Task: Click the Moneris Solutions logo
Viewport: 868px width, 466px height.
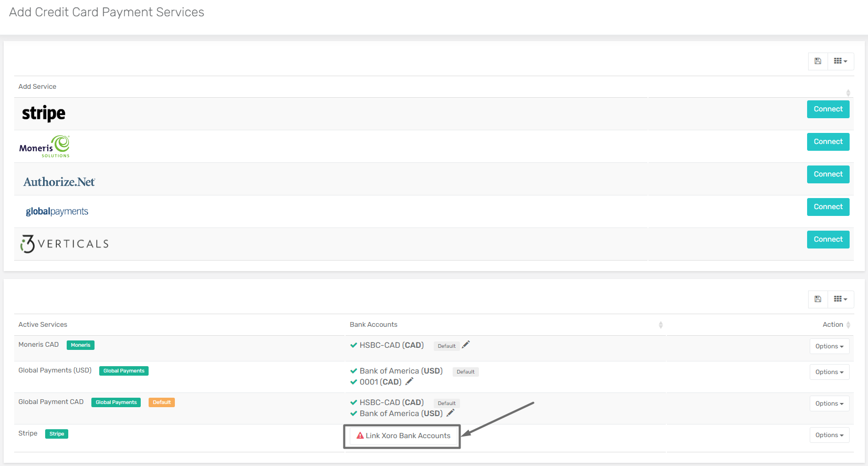Action: [45, 147]
